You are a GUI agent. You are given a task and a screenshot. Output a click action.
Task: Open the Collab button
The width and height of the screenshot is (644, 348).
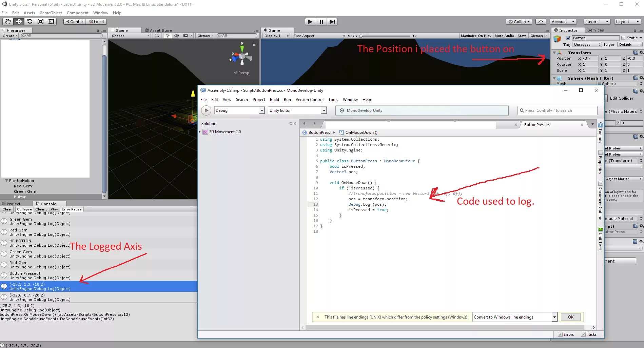519,22
